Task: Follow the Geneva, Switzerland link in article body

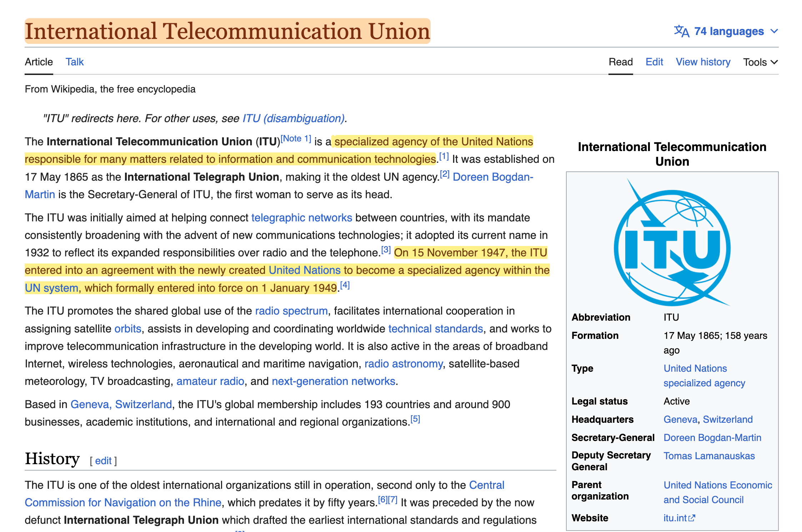Action: tap(121, 404)
